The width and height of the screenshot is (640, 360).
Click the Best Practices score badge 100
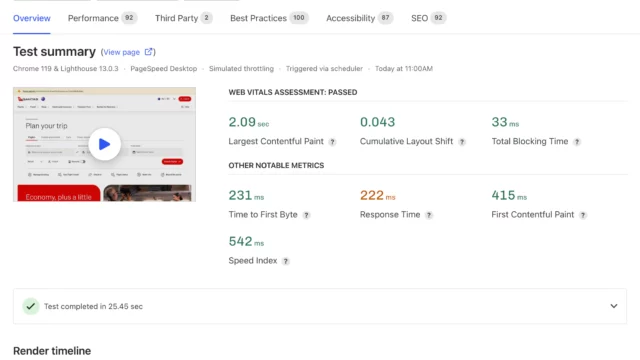click(299, 18)
